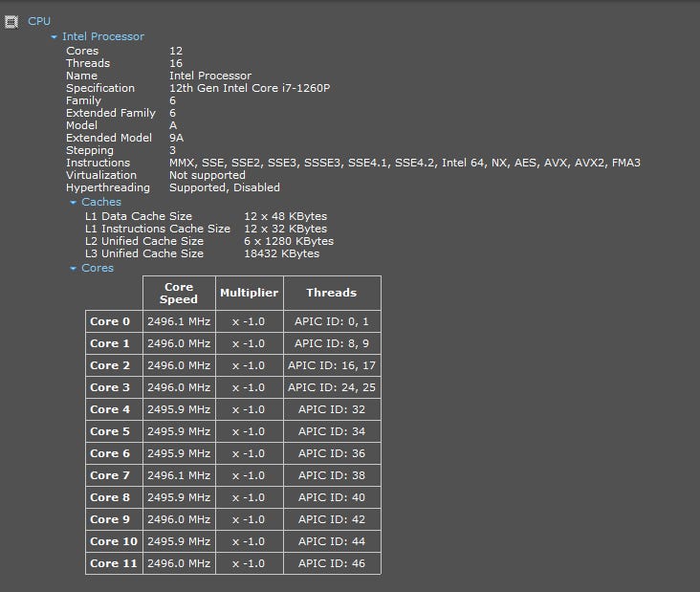Image resolution: width=700 pixels, height=592 pixels.
Task: Select the L3 Unified Cache value 18432 KBytes
Action: coord(282,253)
